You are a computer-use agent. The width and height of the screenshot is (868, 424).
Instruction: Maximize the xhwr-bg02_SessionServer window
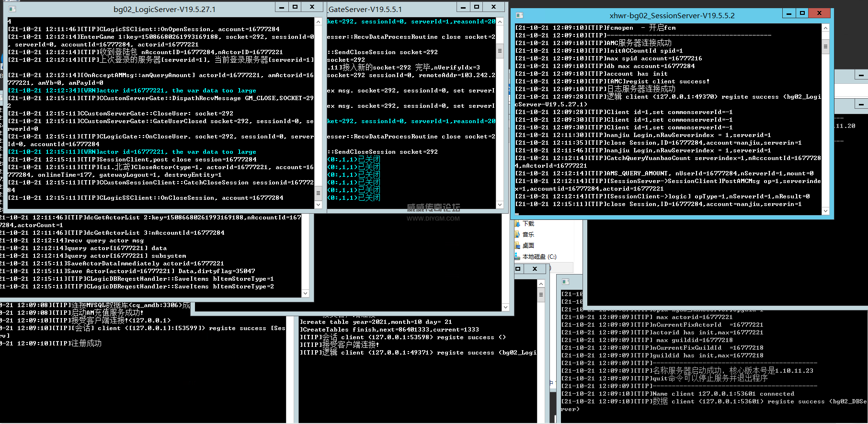tap(802, 13)
